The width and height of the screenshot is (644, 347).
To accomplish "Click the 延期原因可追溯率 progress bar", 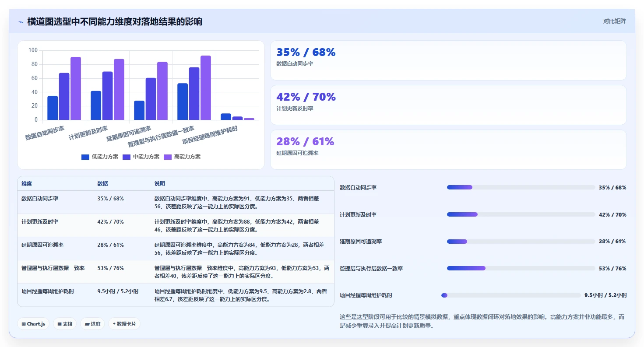I will click(x=521, y=242).
